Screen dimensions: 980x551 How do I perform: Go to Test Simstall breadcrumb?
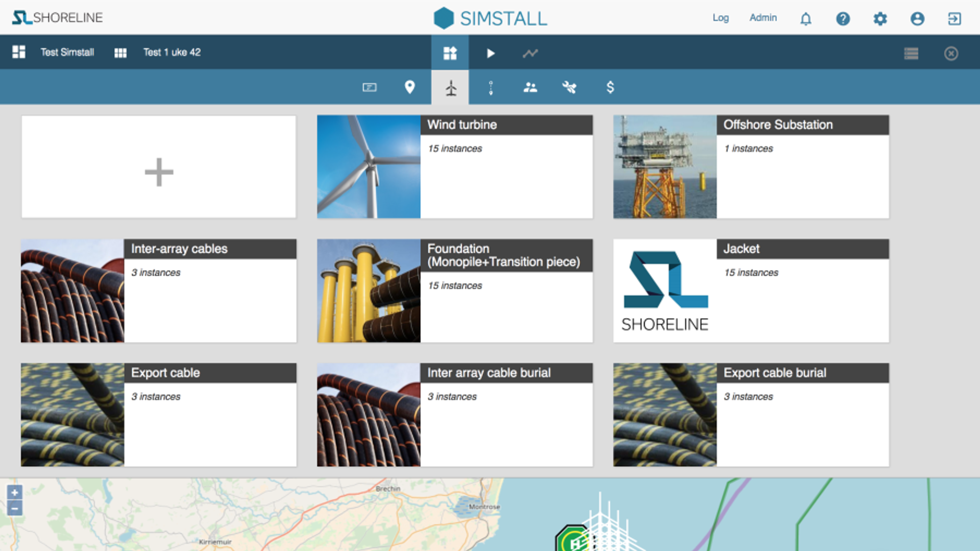67,52
